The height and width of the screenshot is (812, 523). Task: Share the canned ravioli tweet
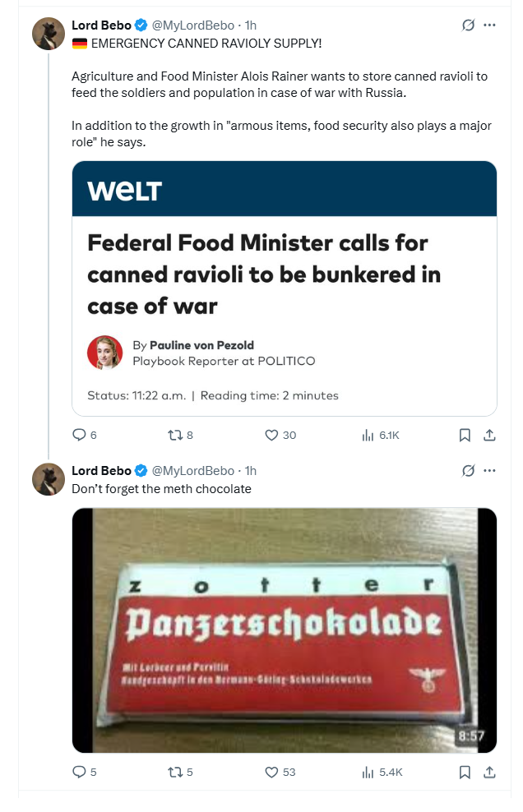[x=489, y=435]
